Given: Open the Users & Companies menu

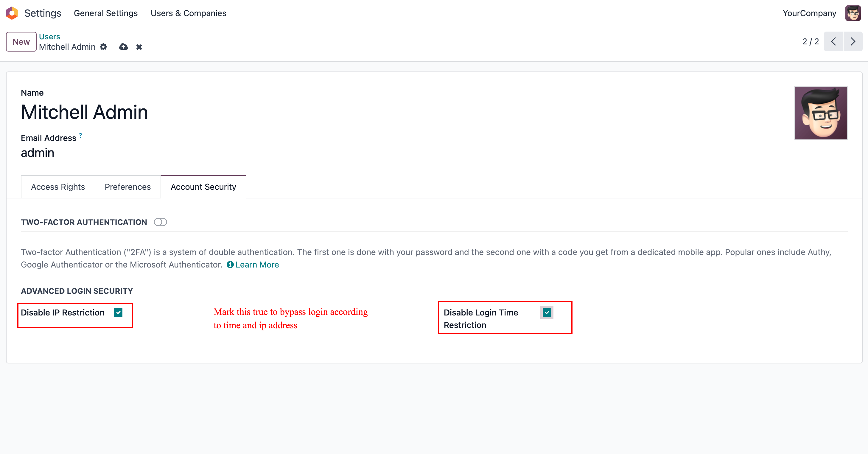Looking at the screenshot, I should click(x=188, y=13).
